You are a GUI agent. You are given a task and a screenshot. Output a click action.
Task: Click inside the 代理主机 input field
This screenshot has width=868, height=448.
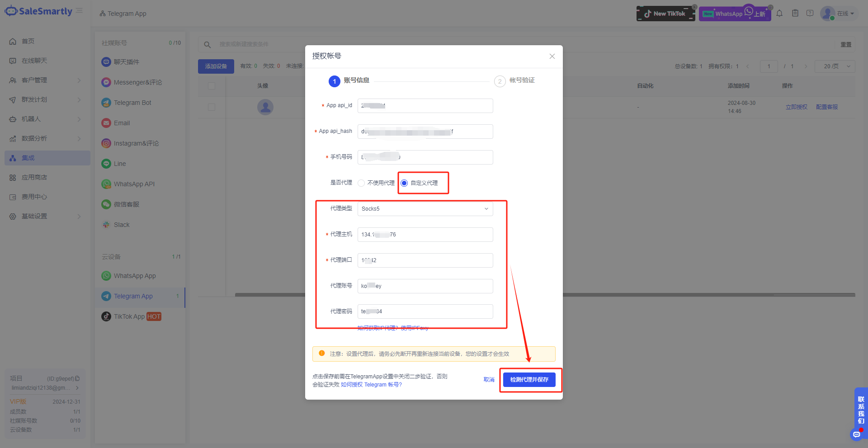(x=425, y=234)
